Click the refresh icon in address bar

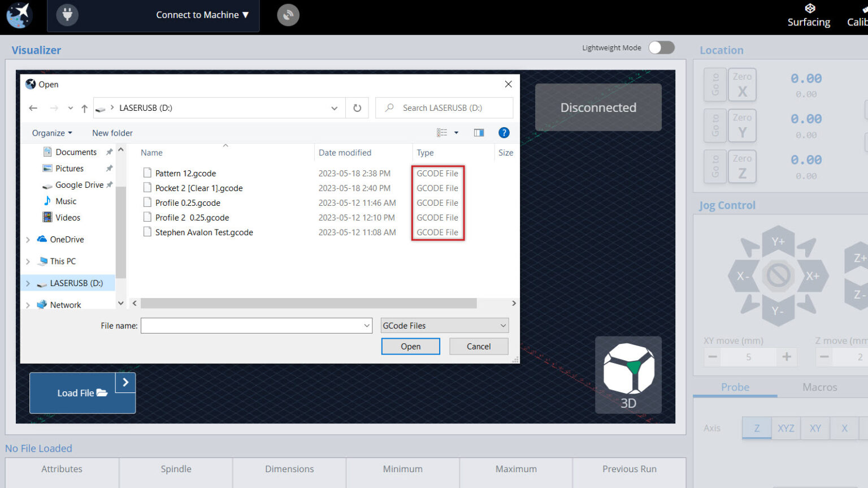coord(357,108)
